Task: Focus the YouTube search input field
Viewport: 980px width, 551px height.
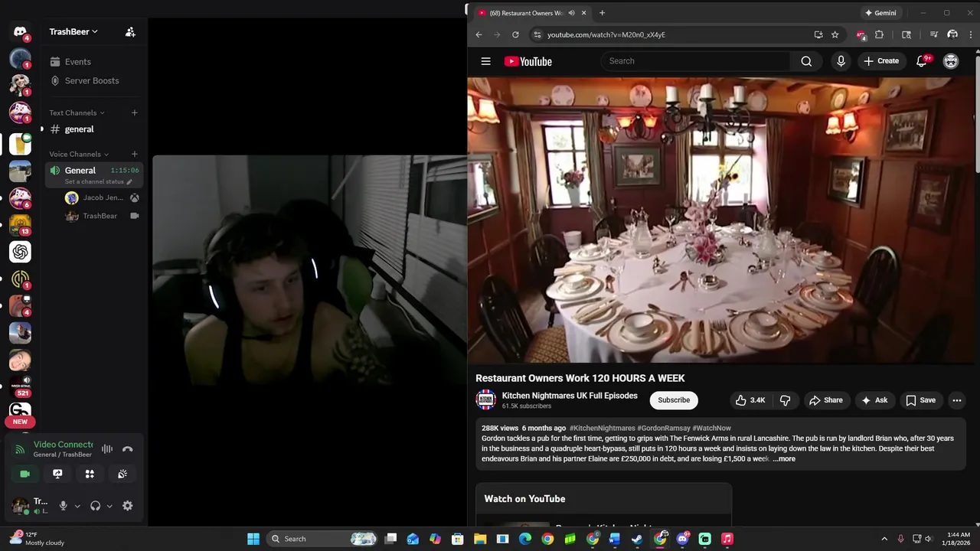Action: pos(695,61)
